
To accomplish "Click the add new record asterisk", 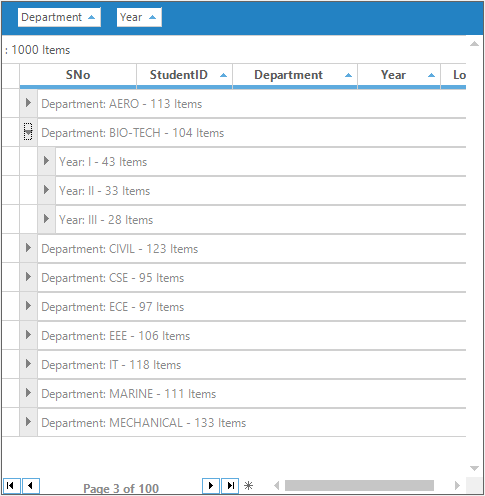I will 248,486.
